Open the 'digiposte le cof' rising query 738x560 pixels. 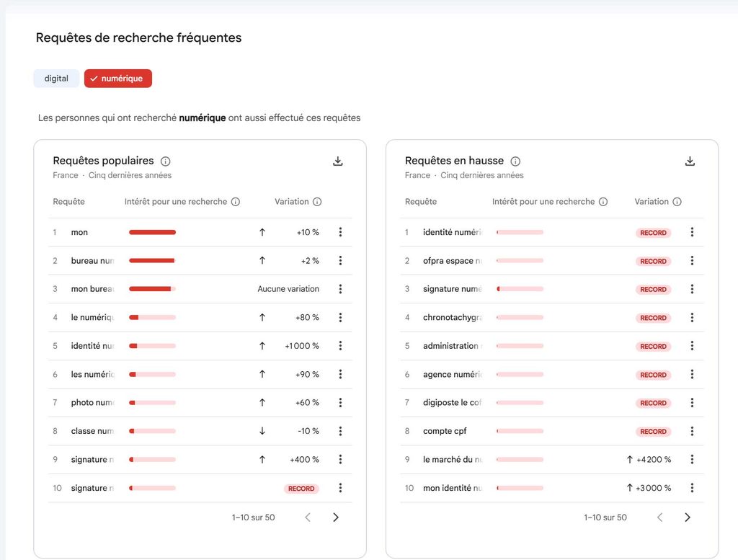453,403
